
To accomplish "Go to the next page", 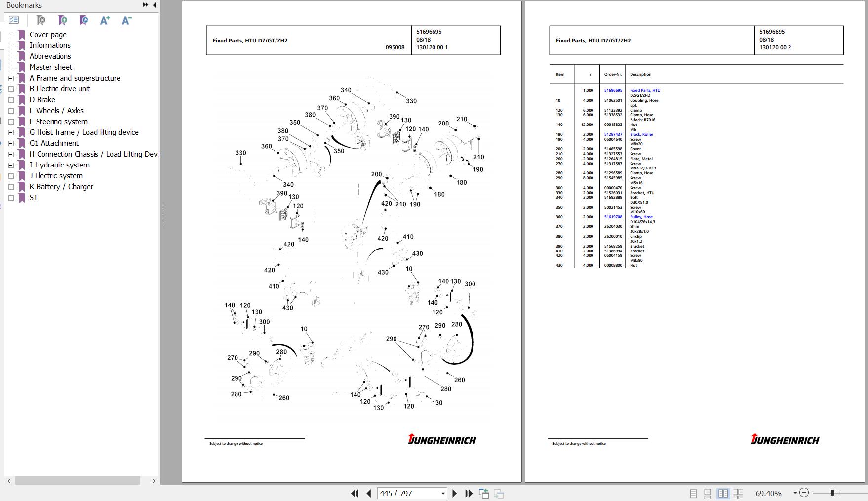I will click(455, 493).
